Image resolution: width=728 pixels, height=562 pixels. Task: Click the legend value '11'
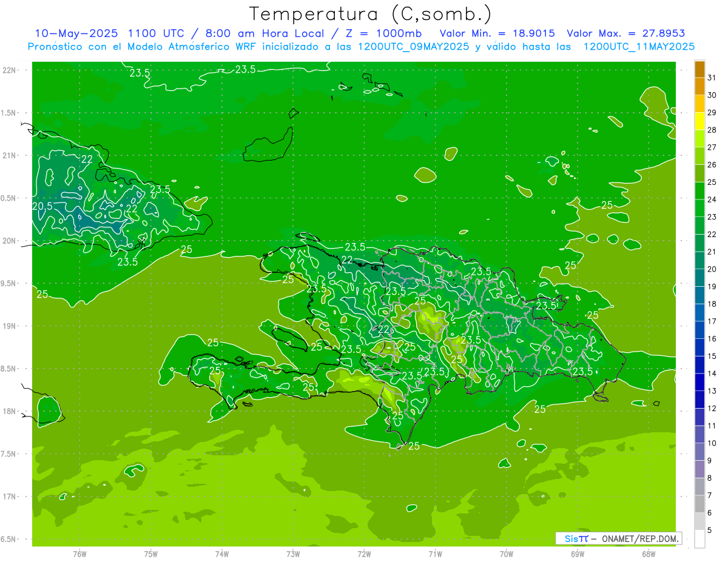point(712,426)
